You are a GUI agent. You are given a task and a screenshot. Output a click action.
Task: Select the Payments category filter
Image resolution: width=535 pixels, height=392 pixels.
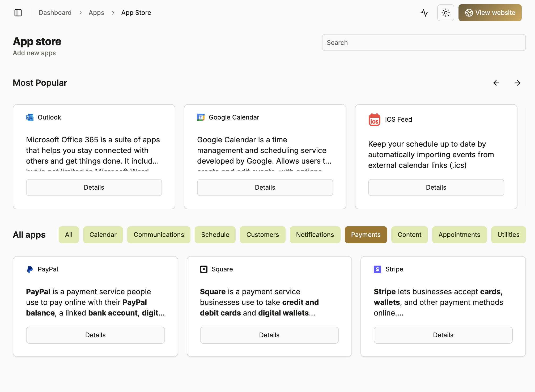(366, 235)
